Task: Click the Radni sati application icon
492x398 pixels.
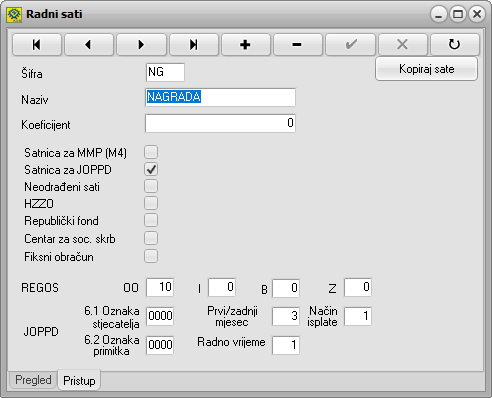Action: [14, 14]
